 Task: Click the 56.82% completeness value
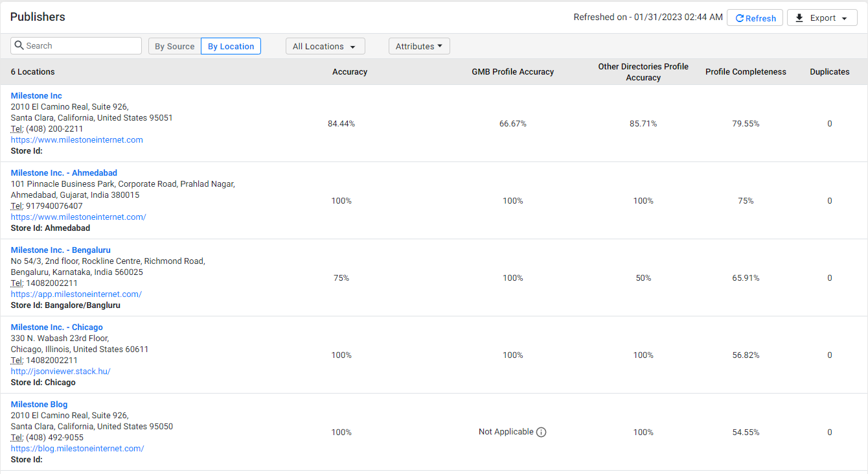pos(746,355)
